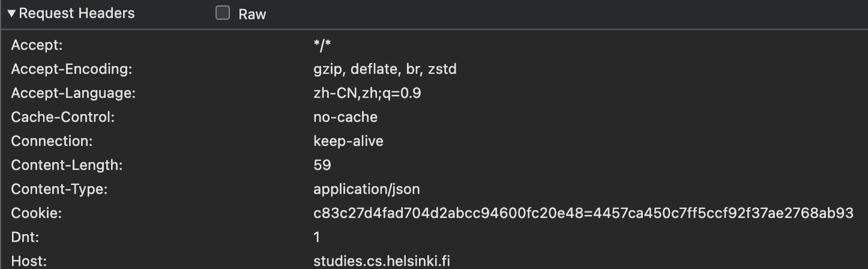This screenshot has width=868, height=269.
Task: Click the gzip, deflate, br, zstd value
Action: pos(385,69)
